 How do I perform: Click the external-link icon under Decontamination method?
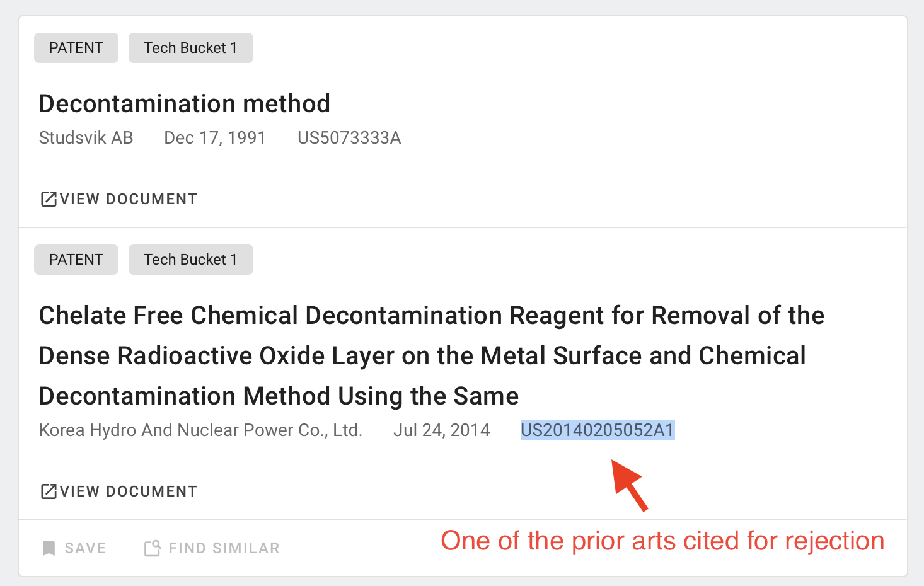pyautogui.click(x=49, y=199)
